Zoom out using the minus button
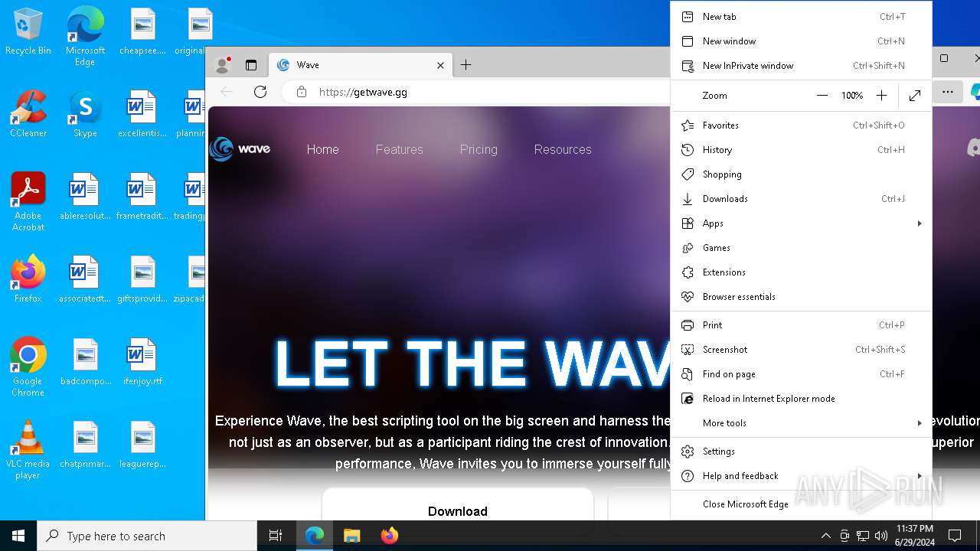Screen dimensions: 980x551 click(x=822, y=96)
